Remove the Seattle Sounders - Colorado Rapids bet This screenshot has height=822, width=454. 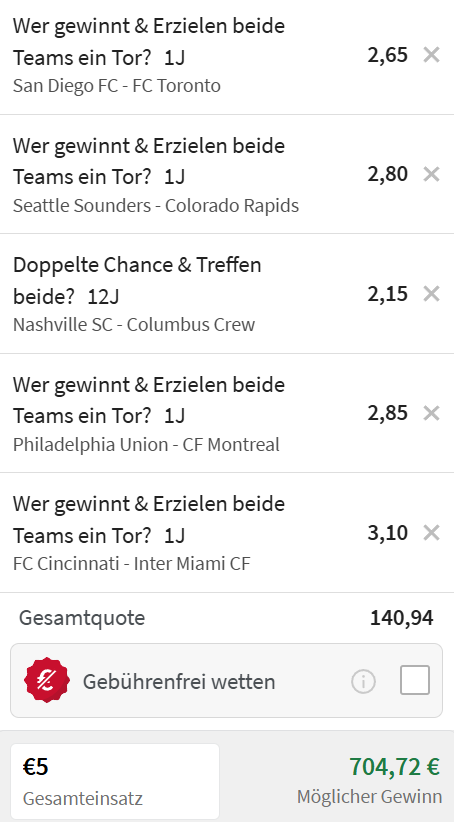(431, 174)
